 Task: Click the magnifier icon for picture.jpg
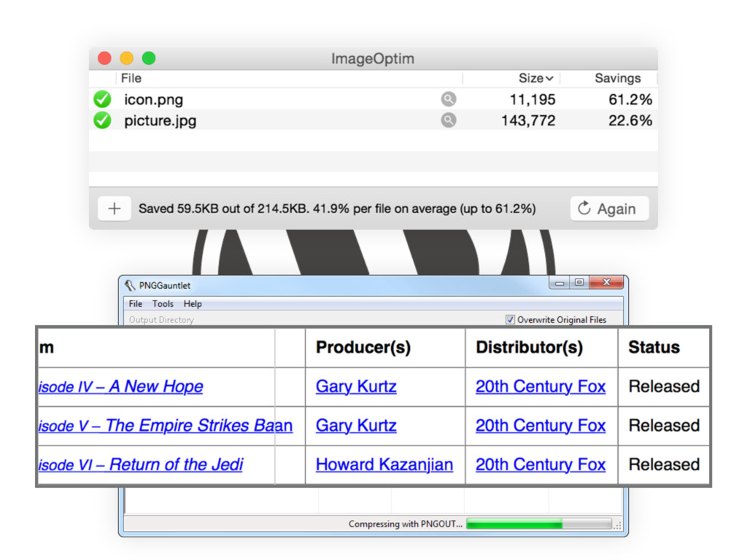tap(449, 120)
